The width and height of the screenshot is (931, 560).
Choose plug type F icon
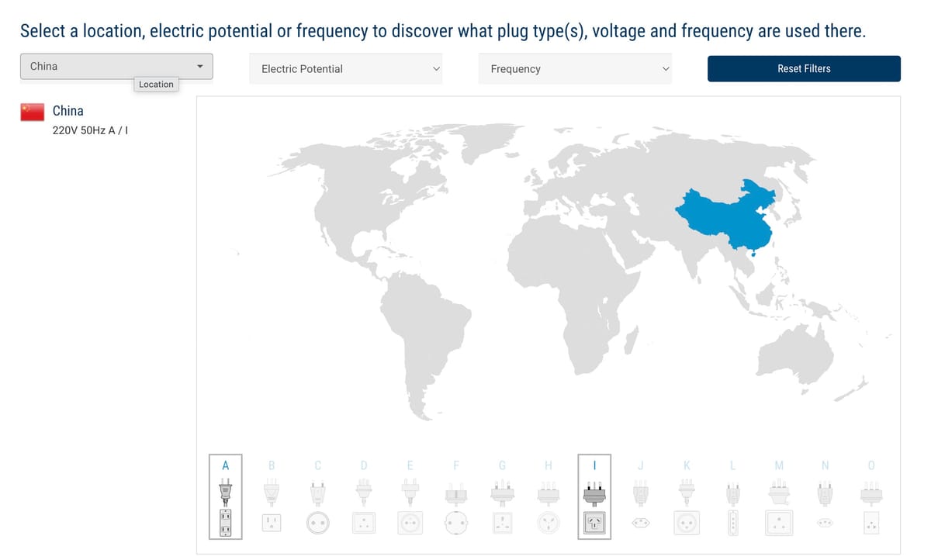point(456,497)
